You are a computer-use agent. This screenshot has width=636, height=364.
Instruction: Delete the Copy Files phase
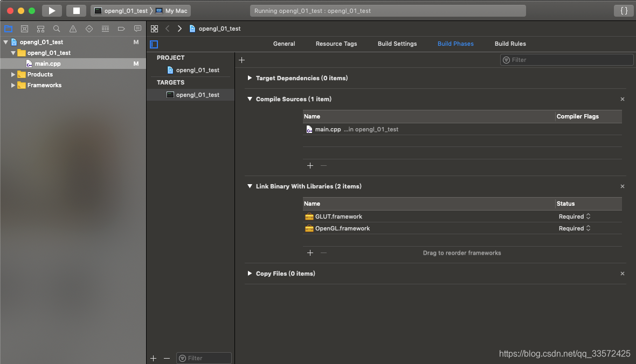pyautogui.click(x=623, y=274)
